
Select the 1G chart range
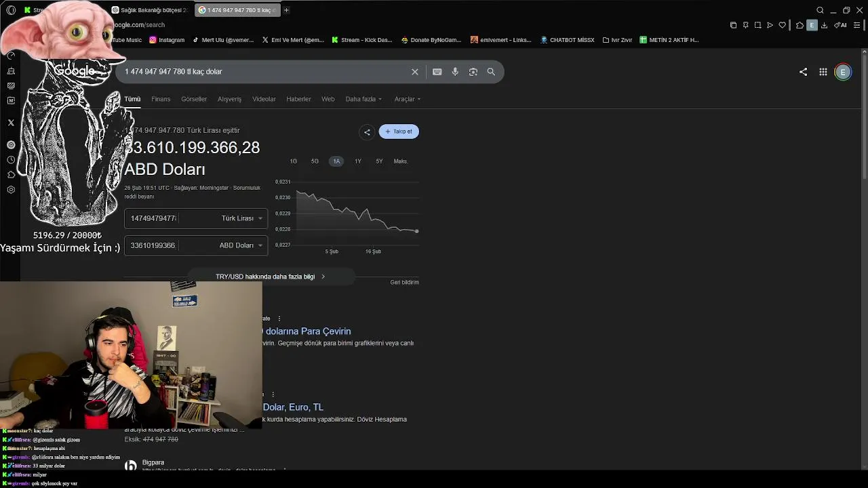[293, 161]
